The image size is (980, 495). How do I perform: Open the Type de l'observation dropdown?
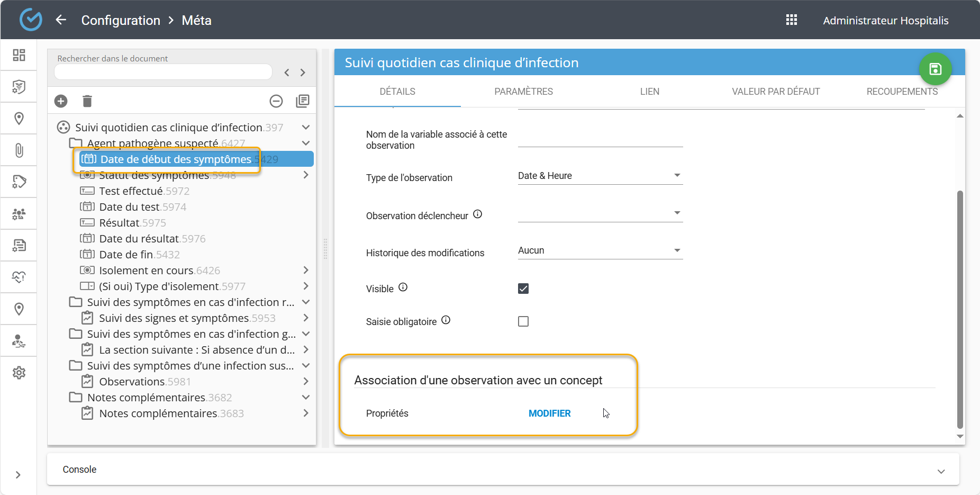(600, 176)
